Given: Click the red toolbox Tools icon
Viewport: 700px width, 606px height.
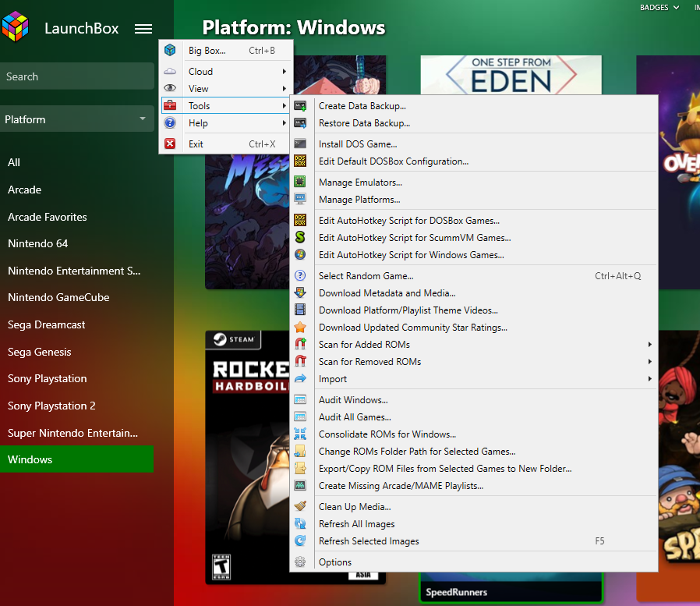Looking at the screenshot, I should click(x=170, y=105).
